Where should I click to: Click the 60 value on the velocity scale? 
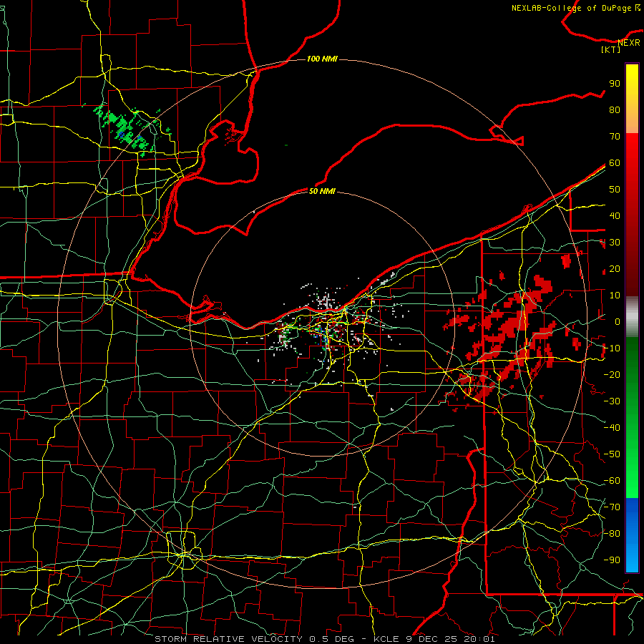coord(615,162)
